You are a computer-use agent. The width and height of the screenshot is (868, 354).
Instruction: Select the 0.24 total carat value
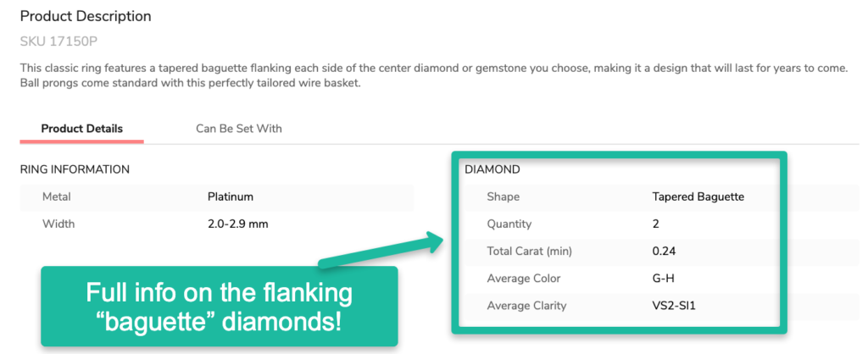point(664,252)
